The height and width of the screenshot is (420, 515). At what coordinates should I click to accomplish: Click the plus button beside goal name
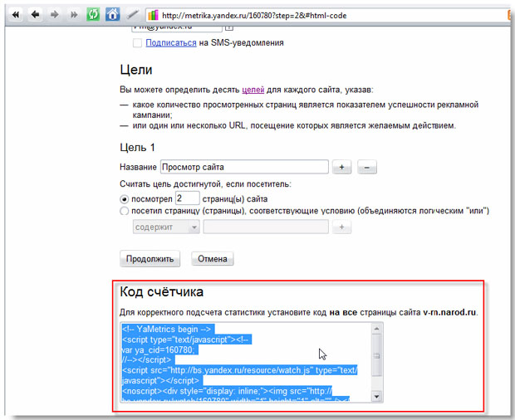(341, 168)
